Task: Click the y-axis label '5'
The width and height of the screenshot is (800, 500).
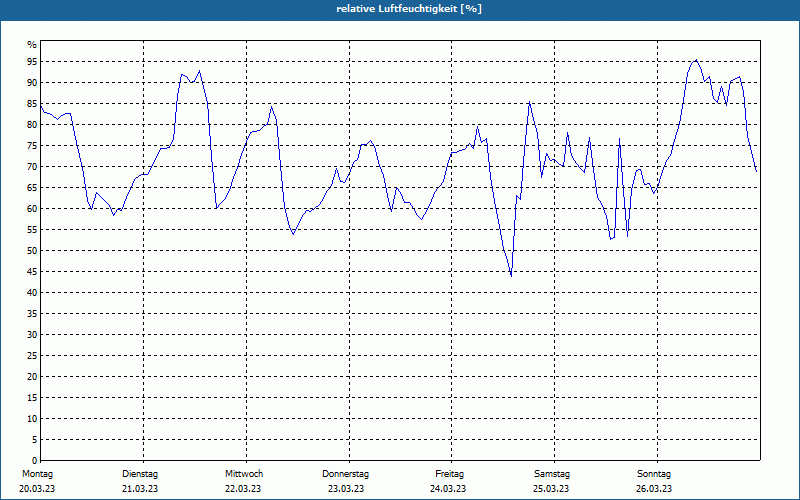Action: click(x=34, y=440)
